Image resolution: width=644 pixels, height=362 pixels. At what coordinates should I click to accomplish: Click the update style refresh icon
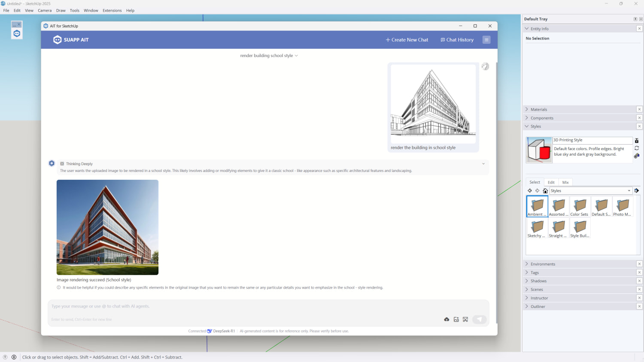click(x=636, y=148)
